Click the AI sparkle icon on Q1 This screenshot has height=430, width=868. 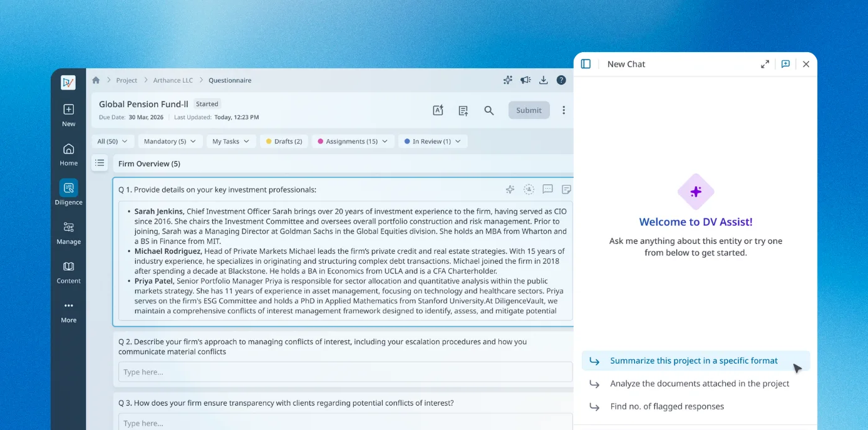pyautogui.click(x=510, y=189)
